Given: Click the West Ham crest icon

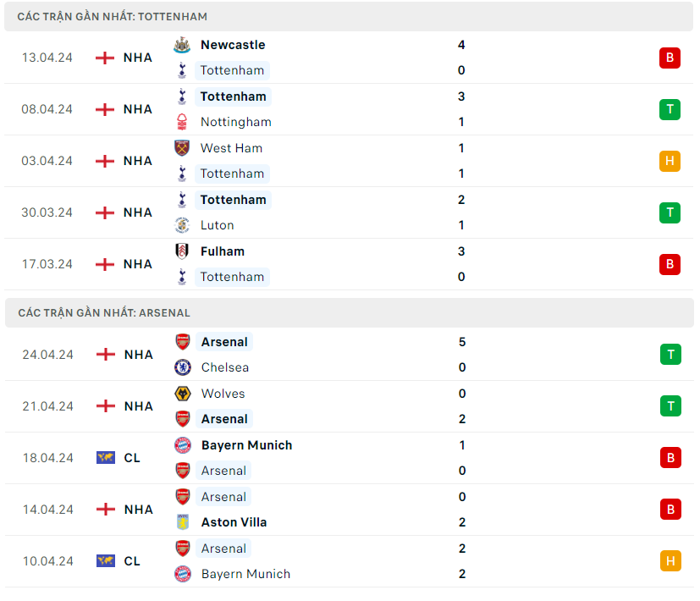Looking at the screenshot, I should pos(182,148).
